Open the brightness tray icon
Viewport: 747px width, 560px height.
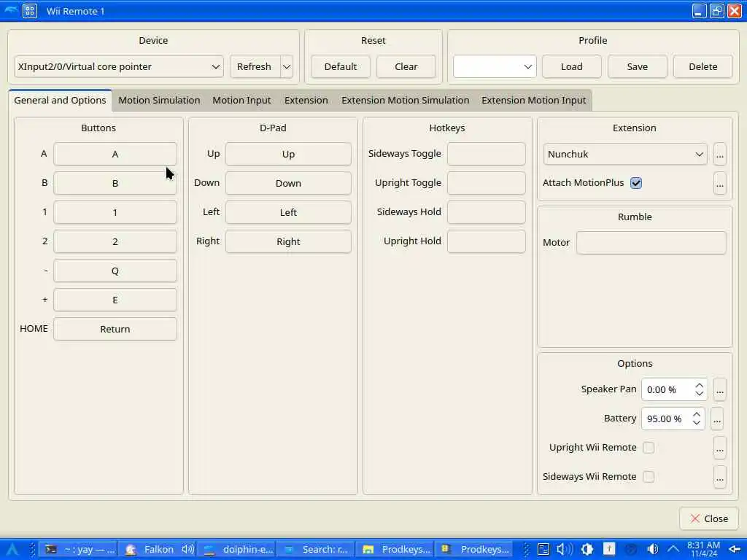point(587,549)
